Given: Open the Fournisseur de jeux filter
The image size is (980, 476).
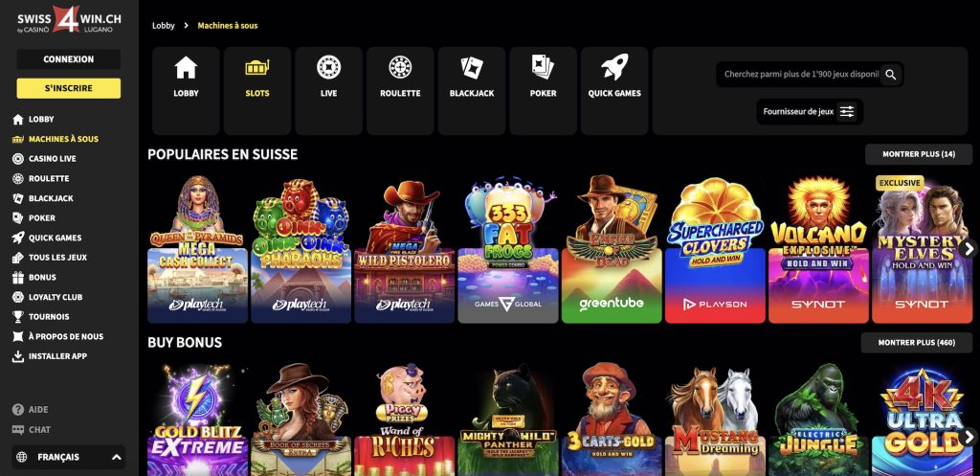Looking at the screenshot, I should click(x=810, y=112).
